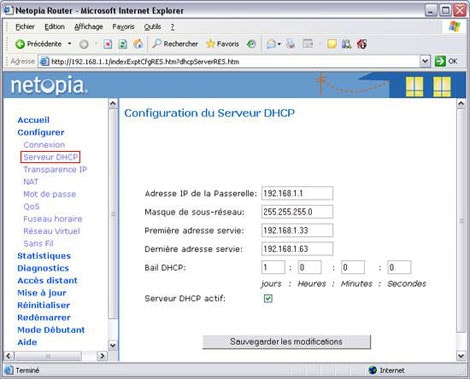Open the Rechercher search tool
Screen dimensions: 470x379
tap(175, 44)
